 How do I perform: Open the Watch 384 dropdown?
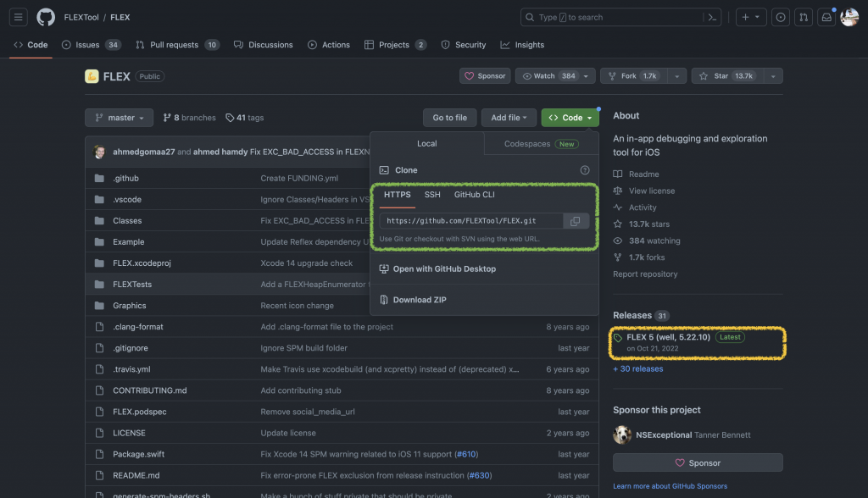tap(555, 76)
